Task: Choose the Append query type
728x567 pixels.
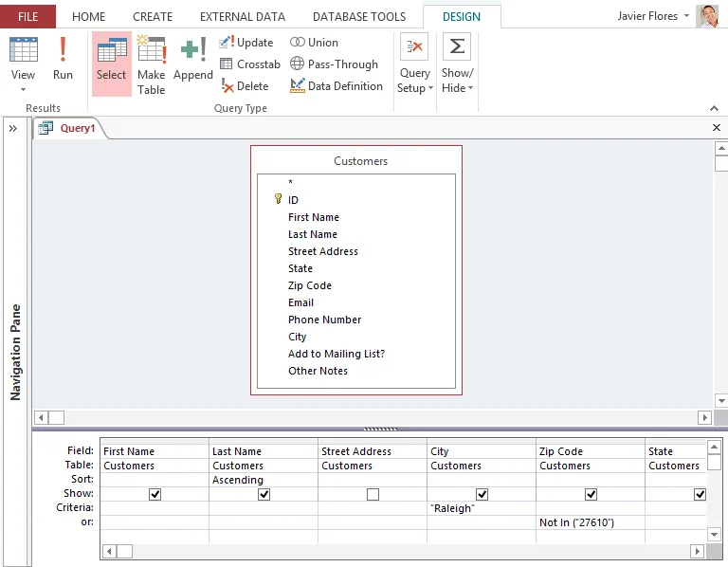Action: coord(193,59)
